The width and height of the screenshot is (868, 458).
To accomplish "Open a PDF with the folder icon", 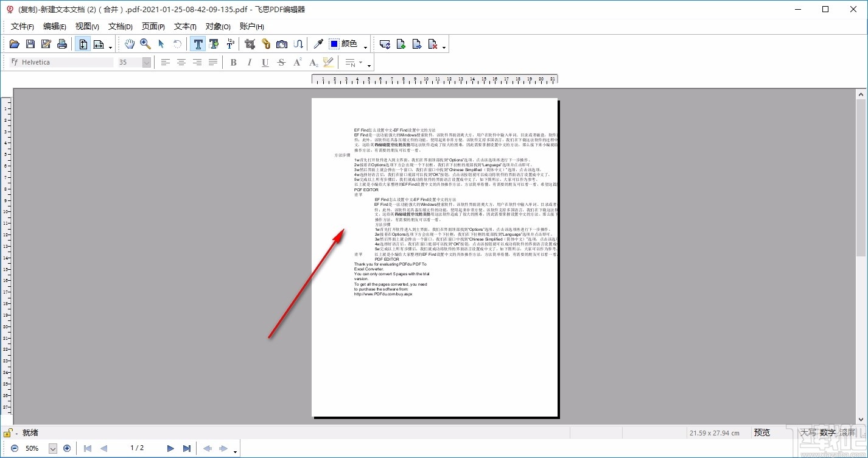I will click(x=15, y=44).
